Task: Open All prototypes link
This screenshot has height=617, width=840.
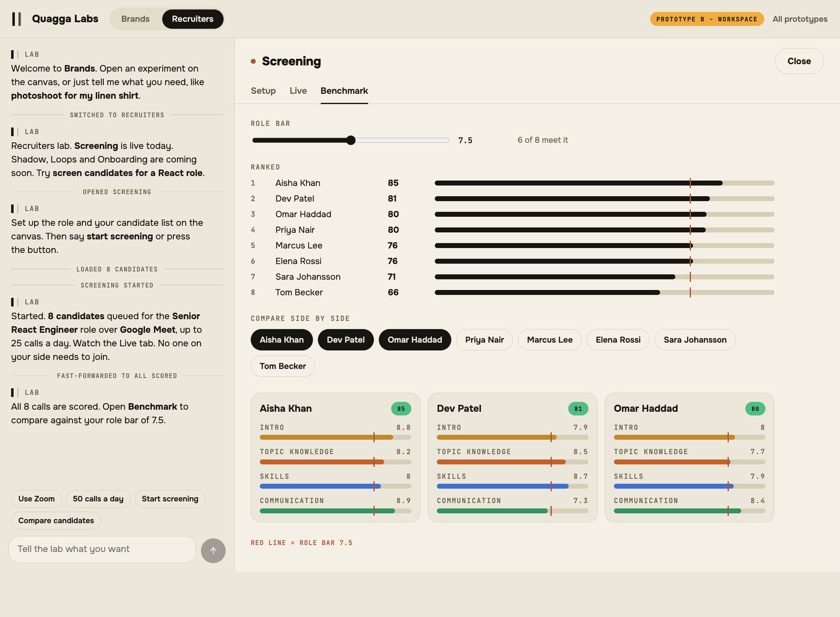Action: [x=800, y=19]
